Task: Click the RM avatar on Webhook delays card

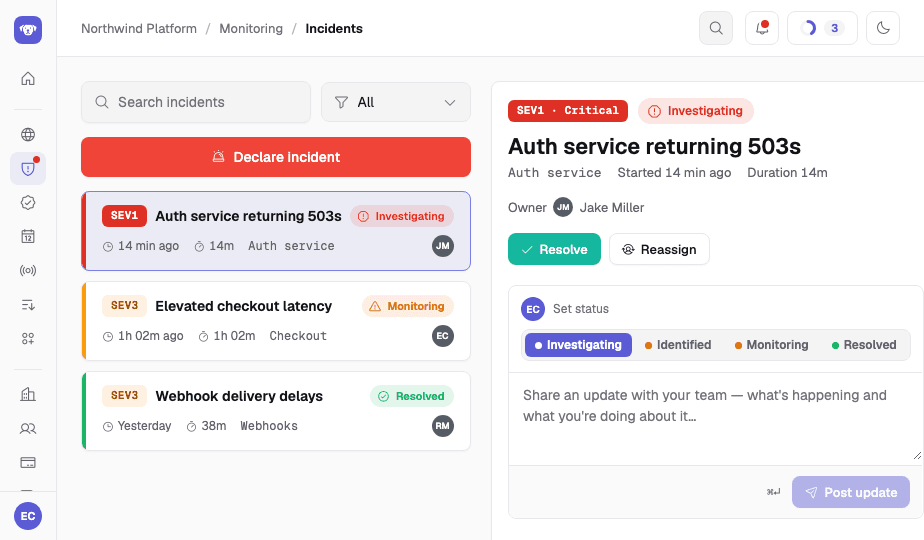Action: (x=443, y=426)
